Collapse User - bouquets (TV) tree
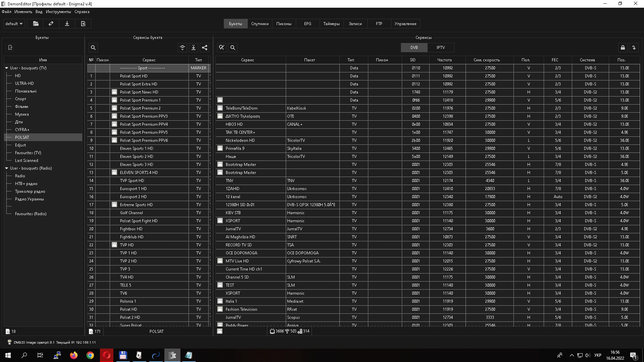The width and height of the screenshot is (644, 362). 6,68
